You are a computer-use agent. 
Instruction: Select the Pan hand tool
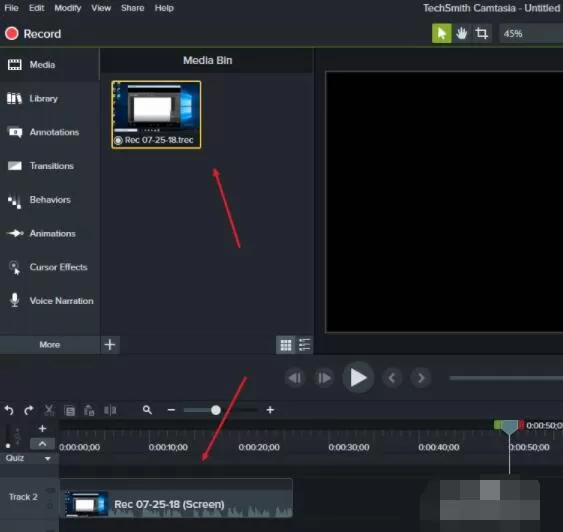(462, 34)
